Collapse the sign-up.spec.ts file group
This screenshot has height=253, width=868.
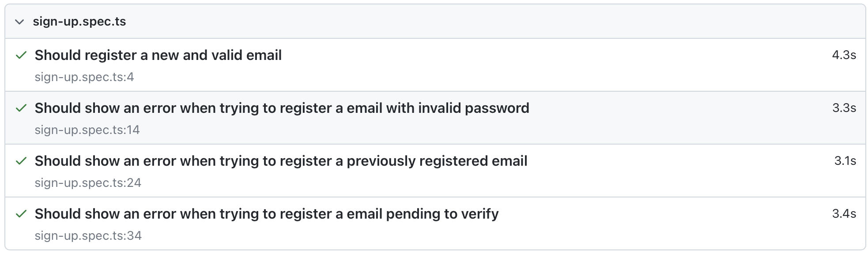pos(19,22)
